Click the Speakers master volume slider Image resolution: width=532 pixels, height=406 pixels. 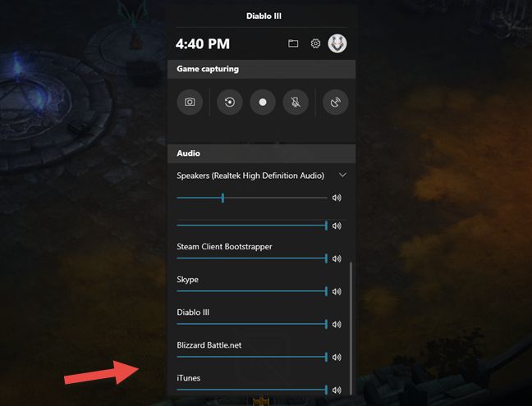pos(252,198)
